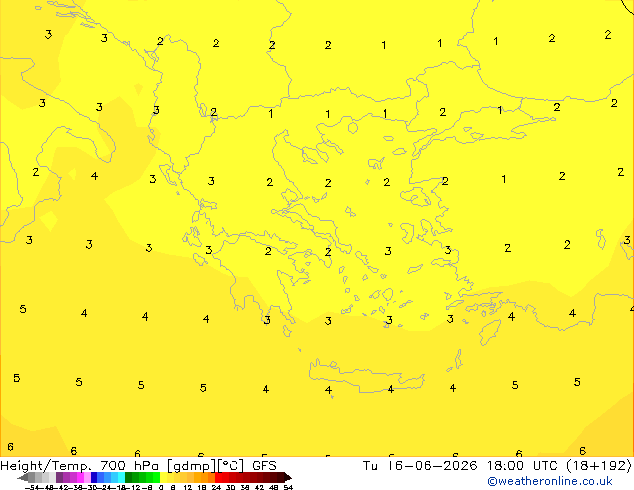
Task: Click the weatheronline.co.uk copyright link
Action: [550, 481]
